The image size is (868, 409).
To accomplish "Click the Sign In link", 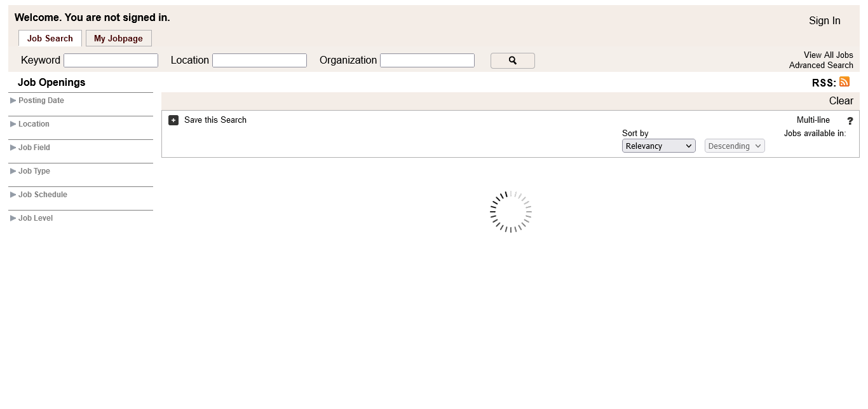I will click(x=824, y=21).
